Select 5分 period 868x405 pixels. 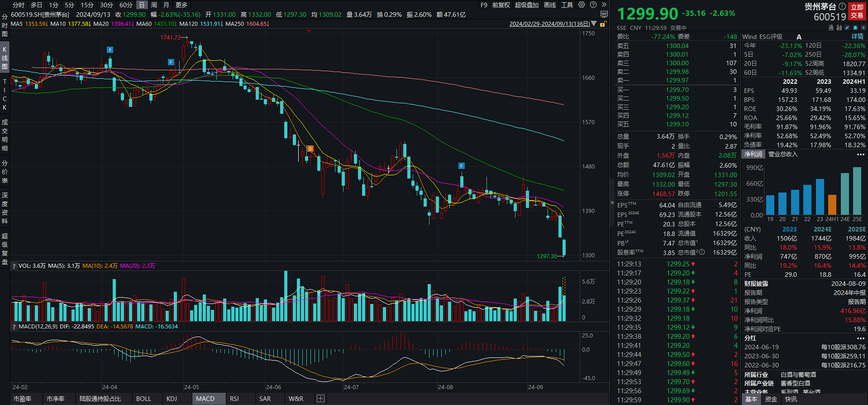(x=69, y=5)
